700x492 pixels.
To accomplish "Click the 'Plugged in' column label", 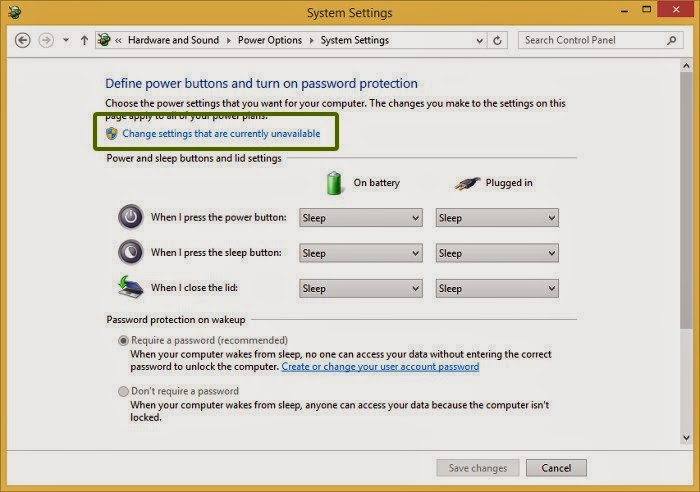I will (509, 183).
